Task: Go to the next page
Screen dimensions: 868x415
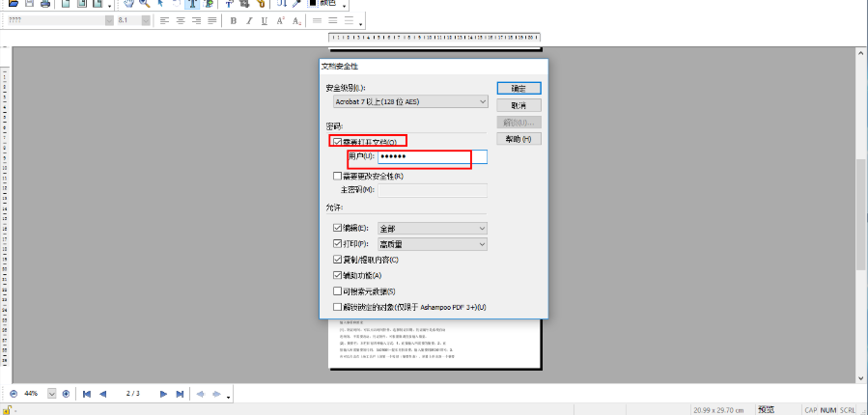Action: click(x=163, y=394)
